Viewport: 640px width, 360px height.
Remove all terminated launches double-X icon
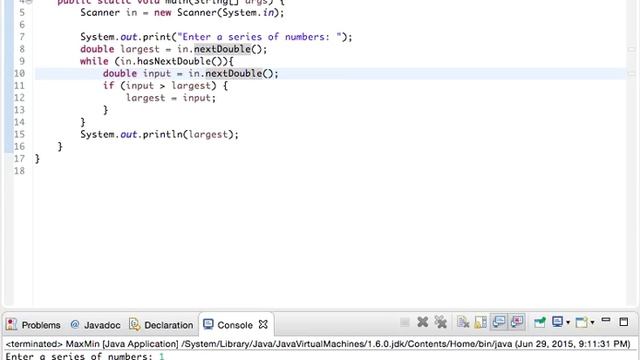[x=440, y=322]
